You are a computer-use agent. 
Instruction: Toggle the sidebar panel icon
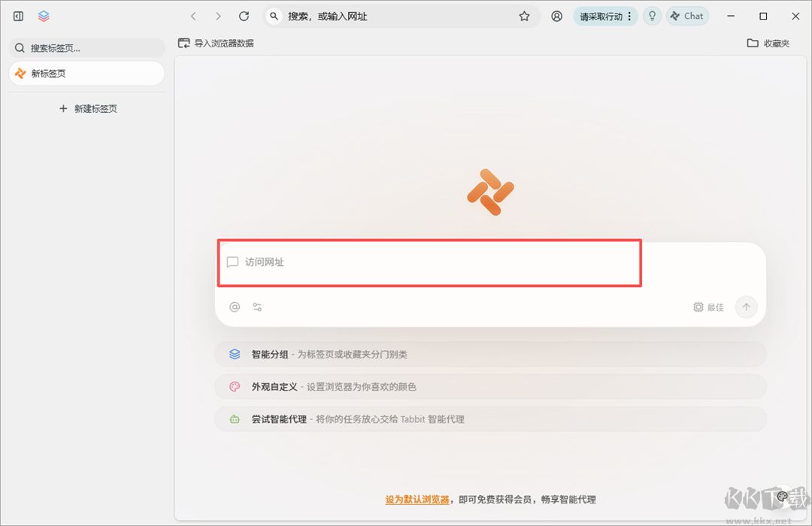[x=18, y=16]
